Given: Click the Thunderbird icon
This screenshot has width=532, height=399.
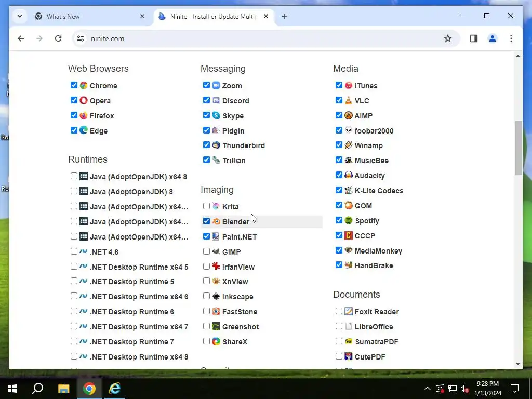Looking at the screenshot, I should coord(216,145).
